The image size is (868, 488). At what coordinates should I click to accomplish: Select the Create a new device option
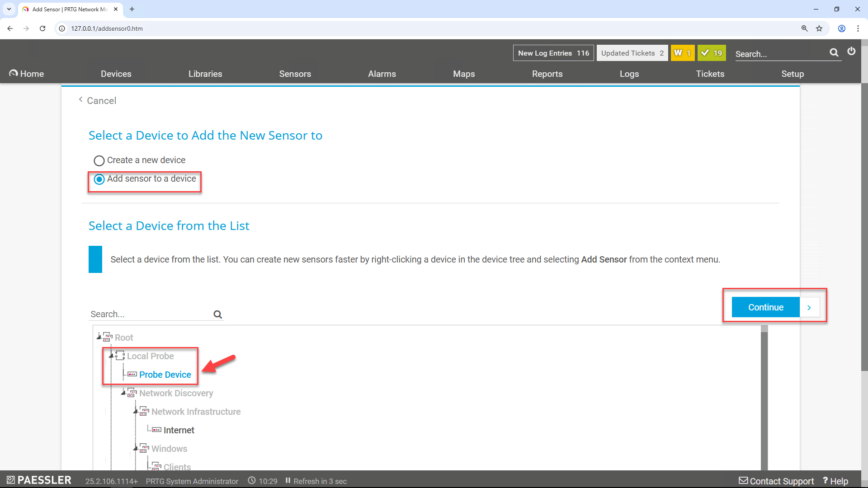click(x=99, y=160)
